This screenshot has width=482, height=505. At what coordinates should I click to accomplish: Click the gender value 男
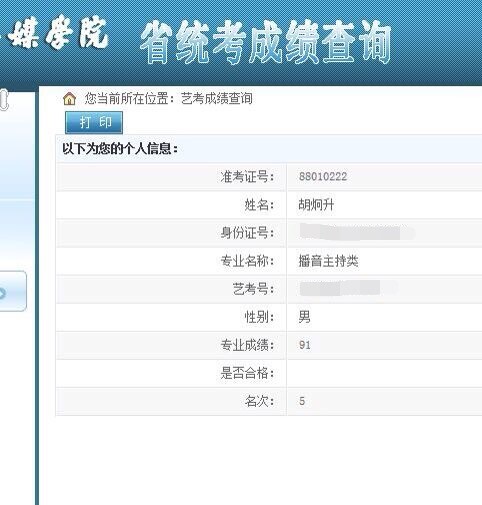[304, 317]
